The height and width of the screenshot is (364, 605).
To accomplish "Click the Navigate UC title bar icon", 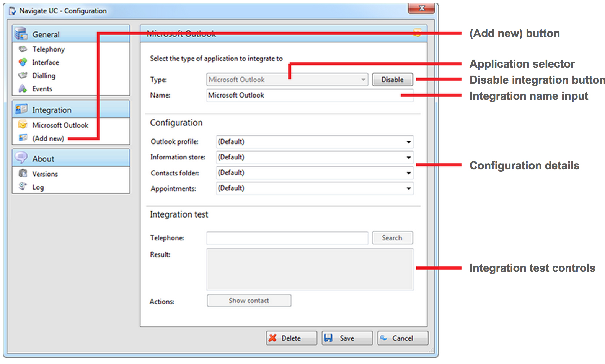I will [13, 11].
